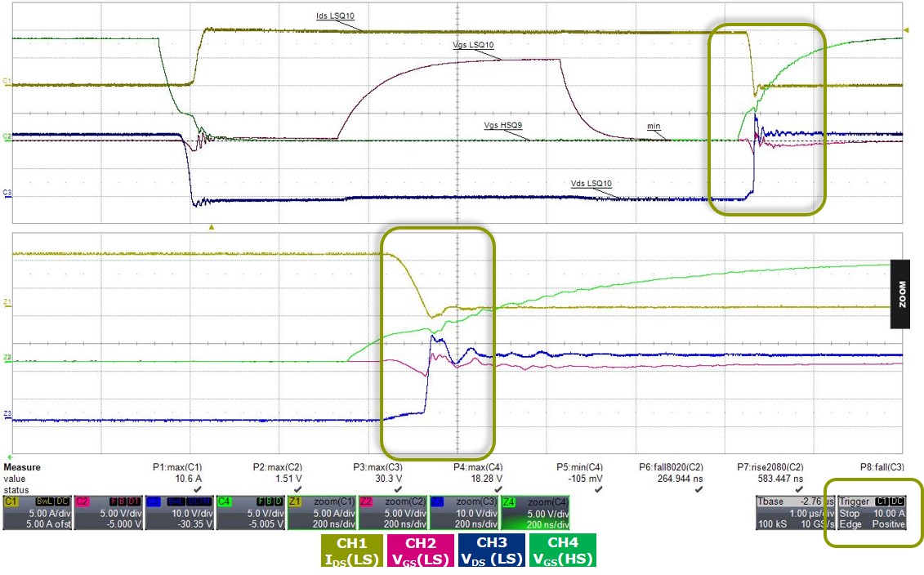Click the status checkmark under P4:max(C4)
This screenshot has height=575, width=924.
497,489
